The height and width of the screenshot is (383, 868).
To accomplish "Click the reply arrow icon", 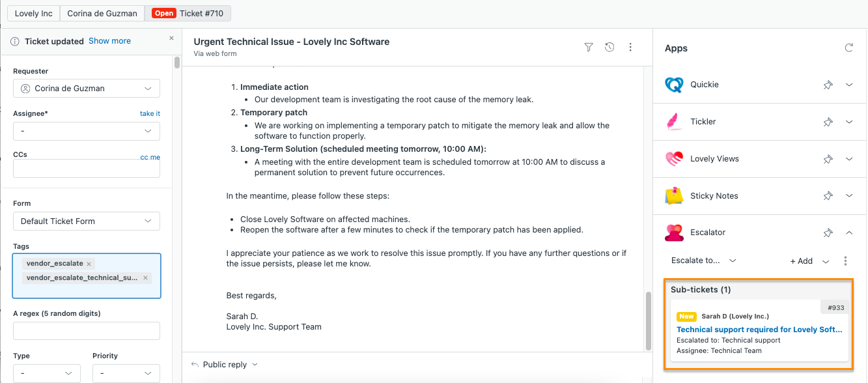I will pos(195,365).
